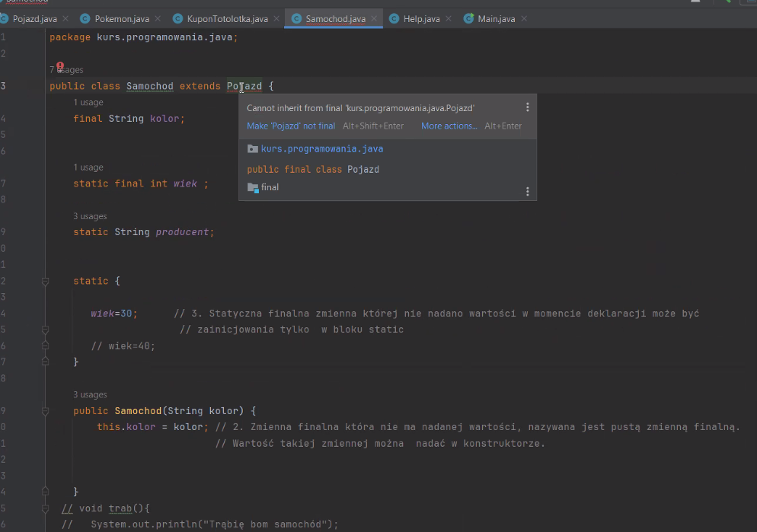Fold the commented trab method region
This screenshot has width=757, height=532.
[x=45, y=508]
